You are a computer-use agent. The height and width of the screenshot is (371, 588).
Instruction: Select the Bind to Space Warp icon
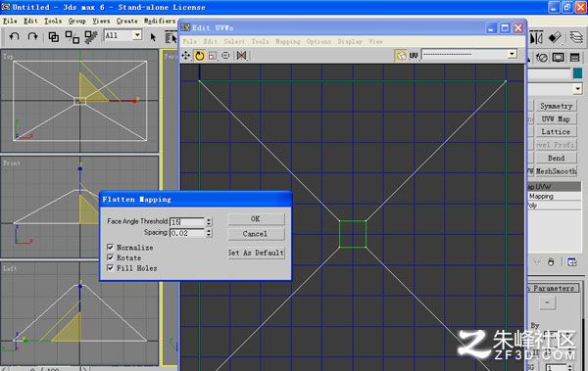coord(91,37)
